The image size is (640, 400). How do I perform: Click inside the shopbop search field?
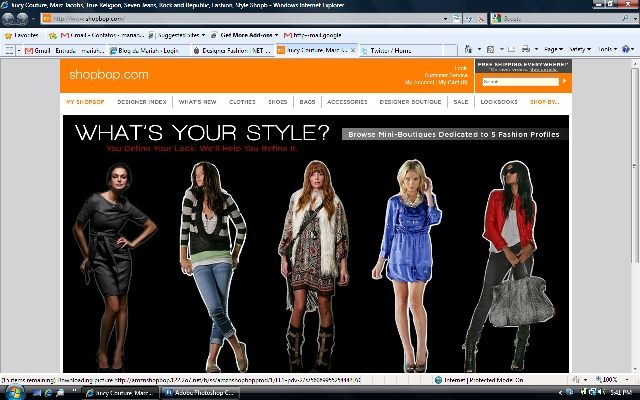[520, 82]
